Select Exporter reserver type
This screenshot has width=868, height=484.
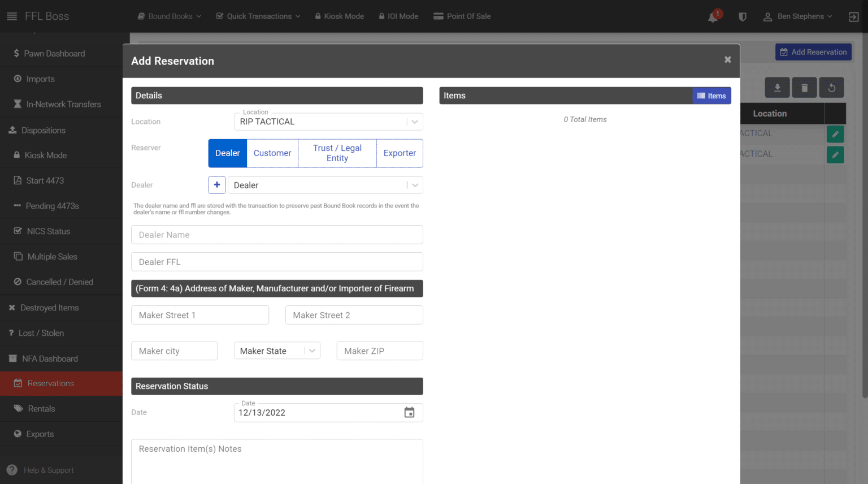(x=400, y=153)
